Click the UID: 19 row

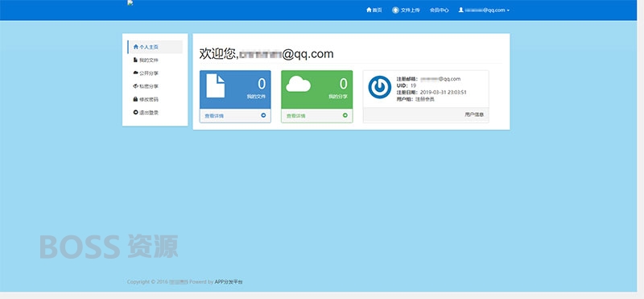coord(407,85)
